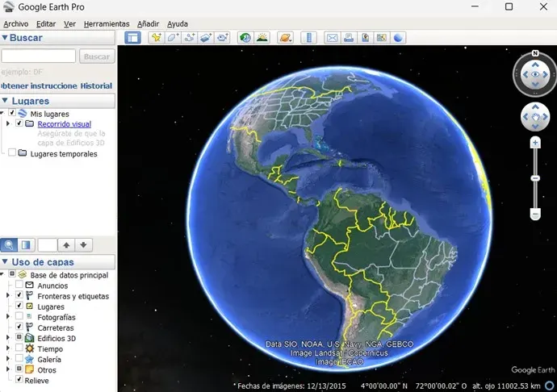557x392 pixels.
Task: Print the current view
Action: pyautogui.click(x=349, y=38)
